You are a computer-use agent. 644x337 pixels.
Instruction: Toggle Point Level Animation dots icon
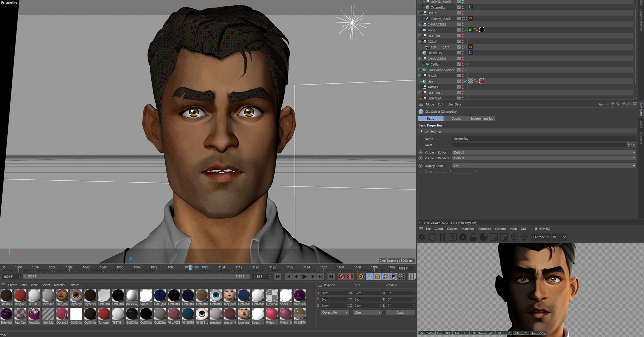[x=401, y=277]
